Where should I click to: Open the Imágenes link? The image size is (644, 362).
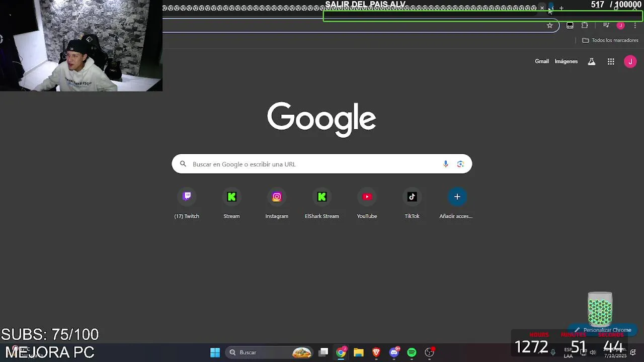[566, 61]
